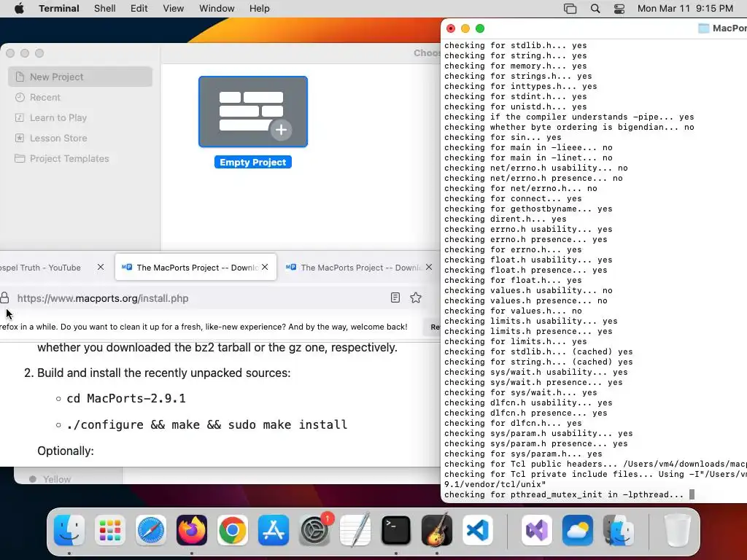The height and width of the screenshot is (560, 747).
Task: Close the active MacPorts Project tab
Action: [x=265, y=267]
